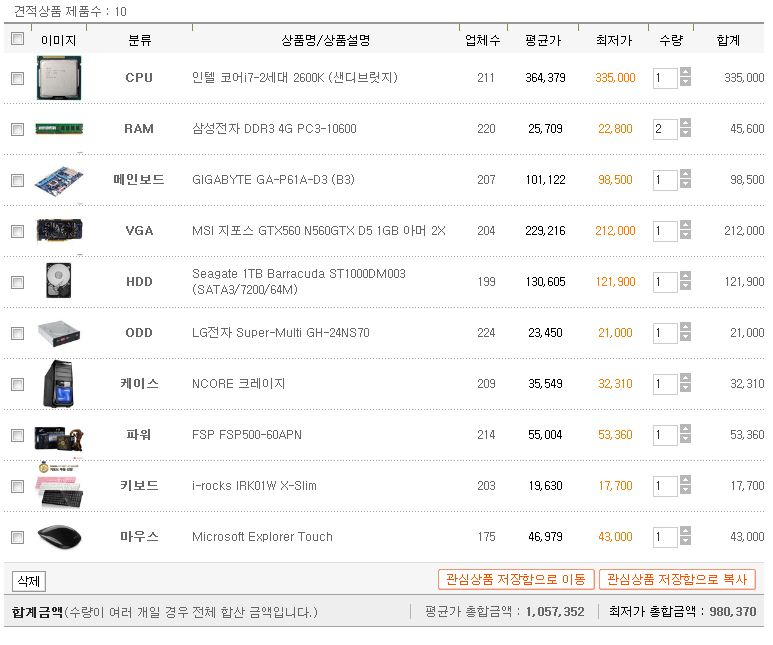Click 관심상품 저장함으로 이동 button
773x645 pixels.
click(516, 579)
